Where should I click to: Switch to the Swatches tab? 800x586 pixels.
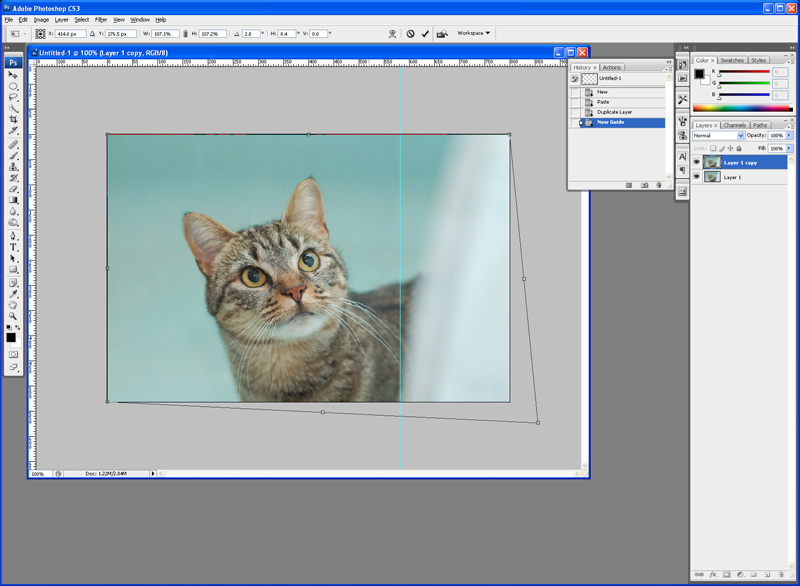click(x=732, y=60)
